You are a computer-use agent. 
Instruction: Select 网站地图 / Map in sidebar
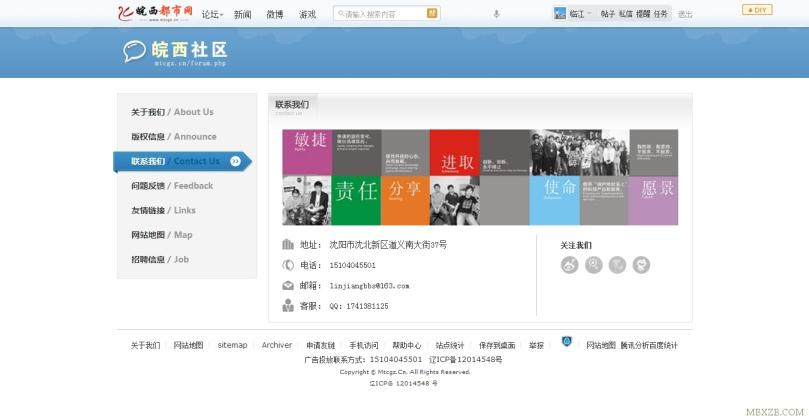click(x=161, y=235)
